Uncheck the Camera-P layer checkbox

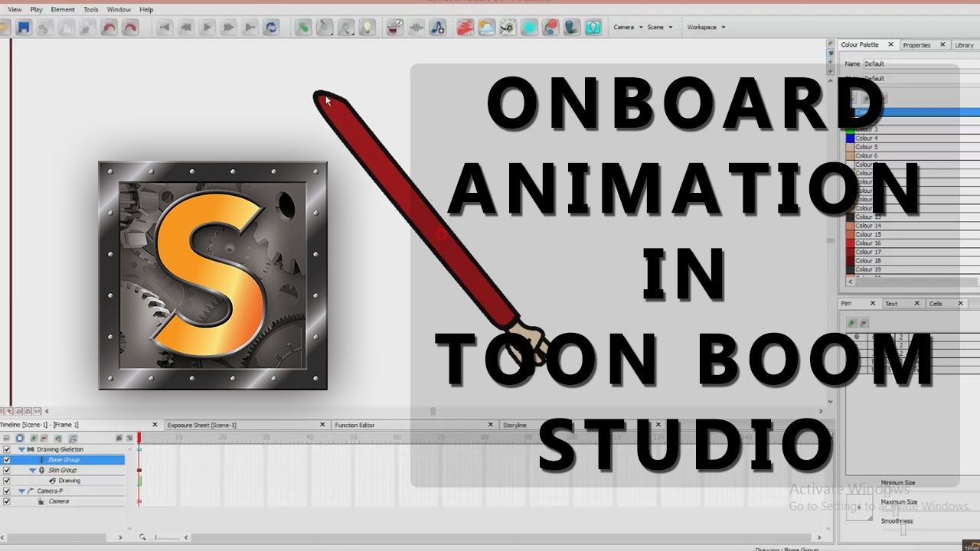(7, 491)
